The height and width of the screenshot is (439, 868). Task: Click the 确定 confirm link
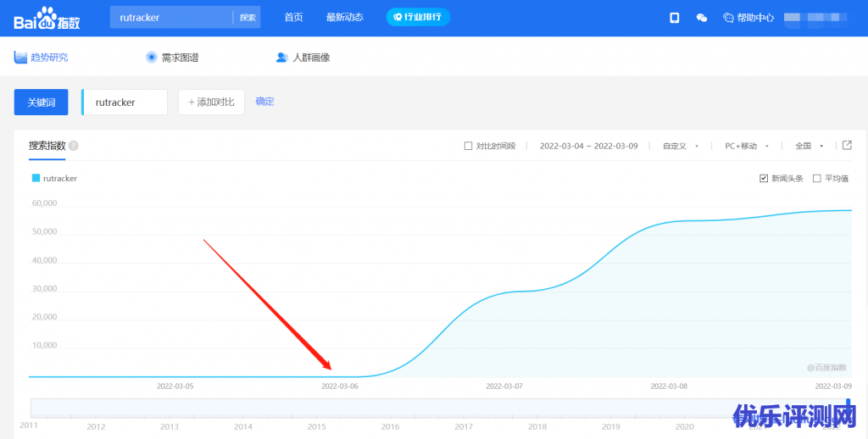tap(264, 102)
